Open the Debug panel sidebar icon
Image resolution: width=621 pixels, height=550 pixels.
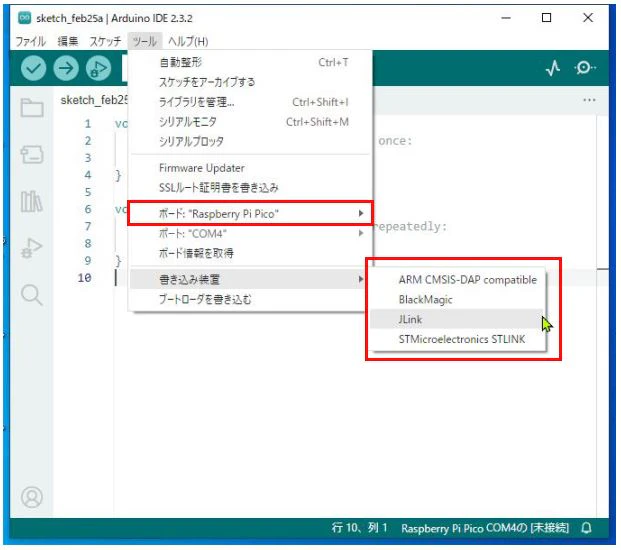pos(32,248)
